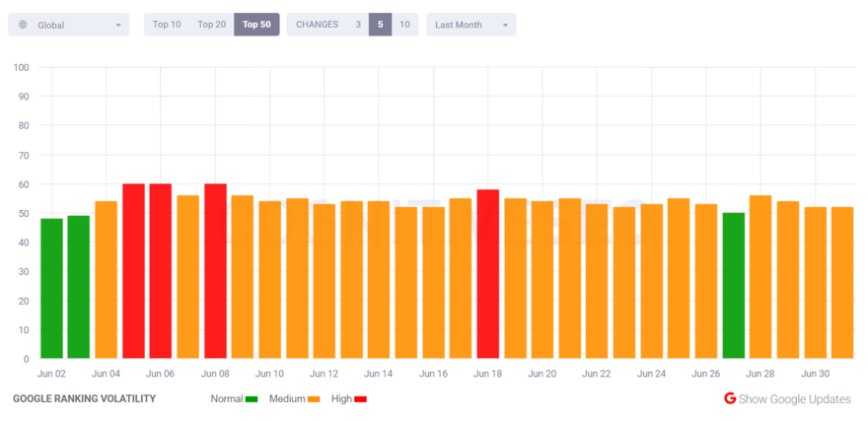Toggle the High red legend swatch
The image size is (868, 421).
(x=360, y=399)
